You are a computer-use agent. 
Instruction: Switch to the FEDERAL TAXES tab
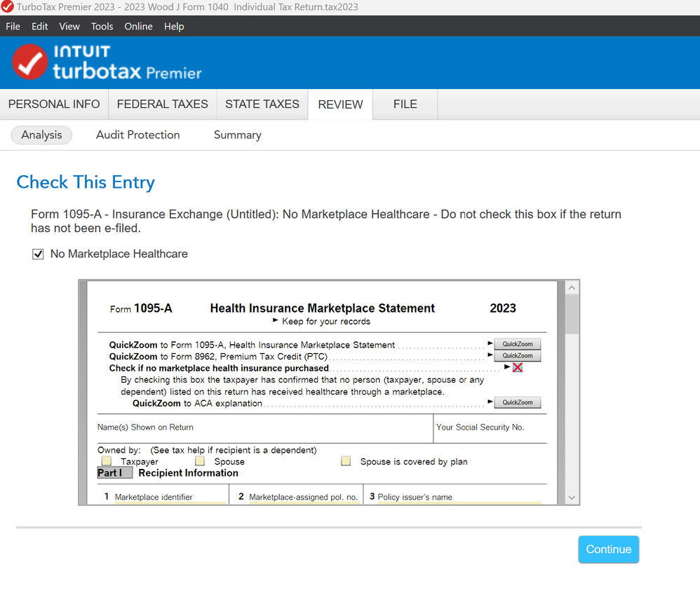pos(163,104)
